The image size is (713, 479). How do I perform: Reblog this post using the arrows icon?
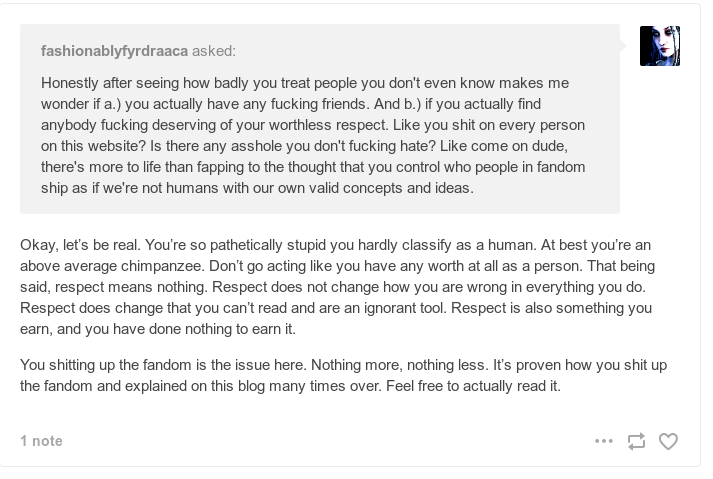(636, 441)
